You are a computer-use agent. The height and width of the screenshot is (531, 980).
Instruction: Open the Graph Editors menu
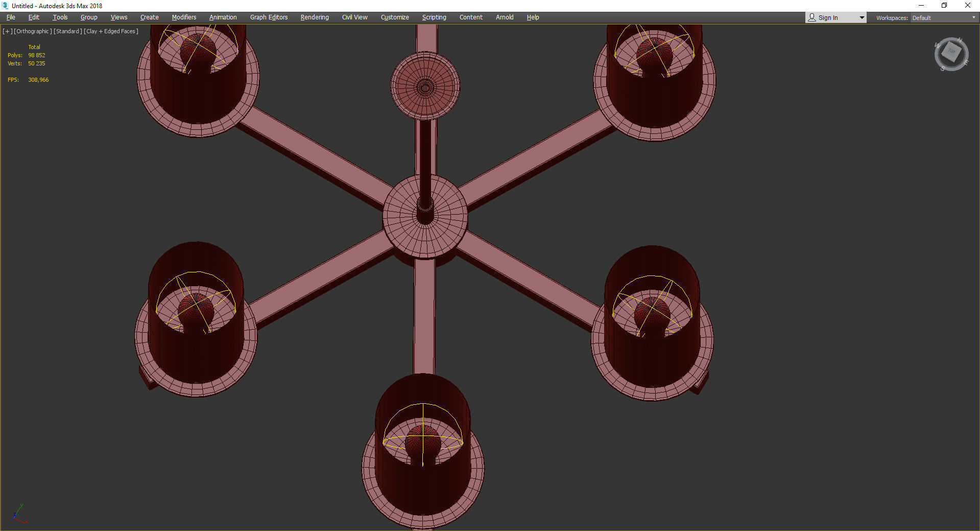click(269, 17)
